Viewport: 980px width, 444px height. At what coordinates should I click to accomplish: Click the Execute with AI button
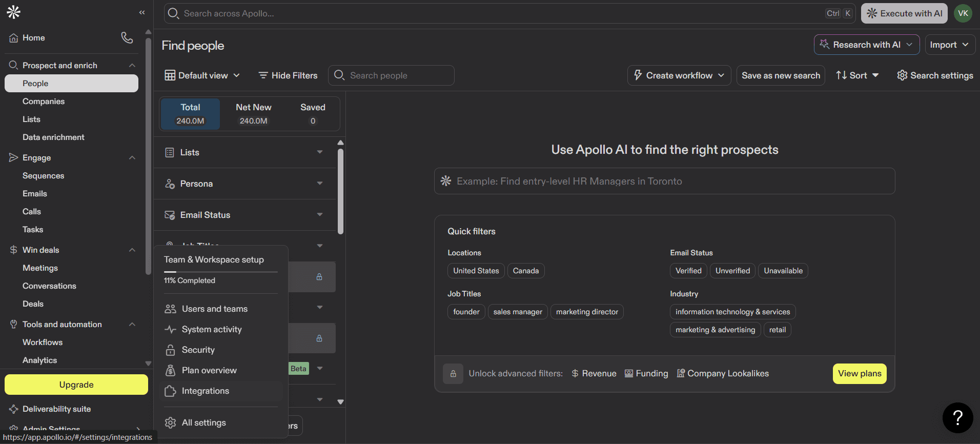click(x=904, y=13)
